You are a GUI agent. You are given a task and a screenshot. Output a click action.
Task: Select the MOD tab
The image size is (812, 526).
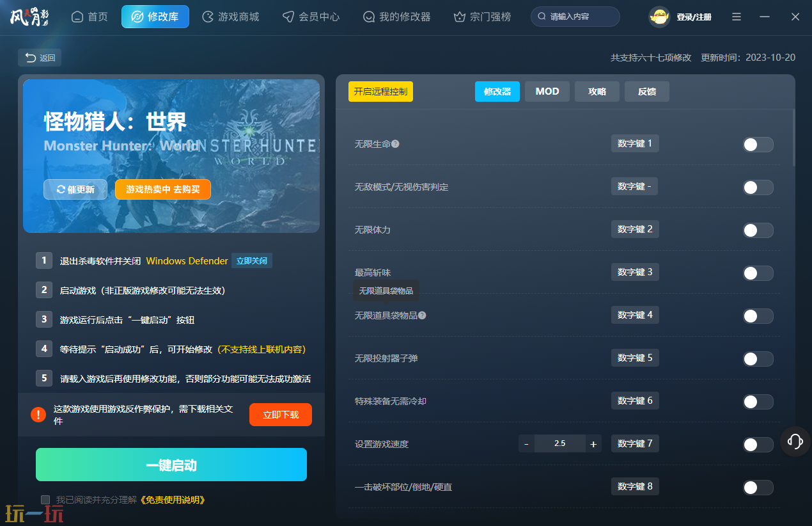pos(547,92)
